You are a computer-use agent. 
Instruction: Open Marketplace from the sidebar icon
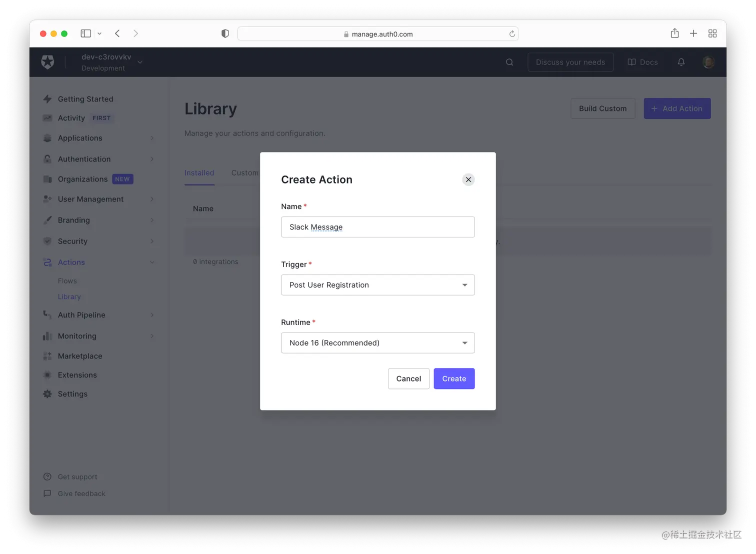(47, 355)
